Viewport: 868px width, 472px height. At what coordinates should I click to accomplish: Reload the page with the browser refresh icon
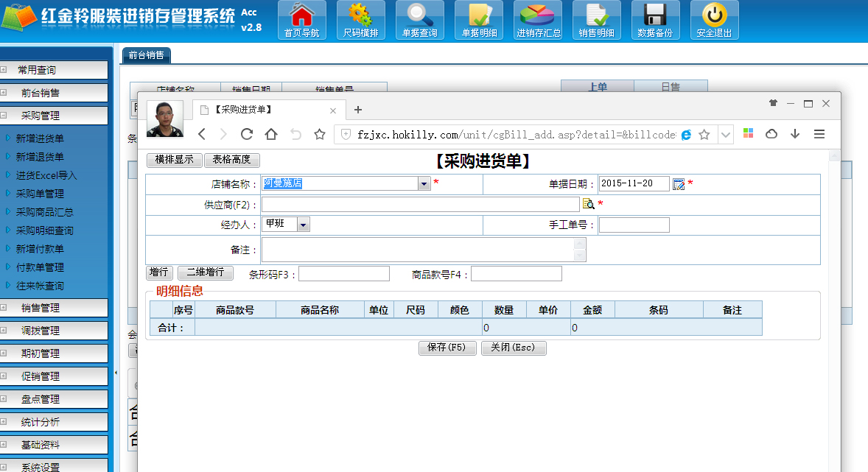pyautogui.click(x=247, y=134)
